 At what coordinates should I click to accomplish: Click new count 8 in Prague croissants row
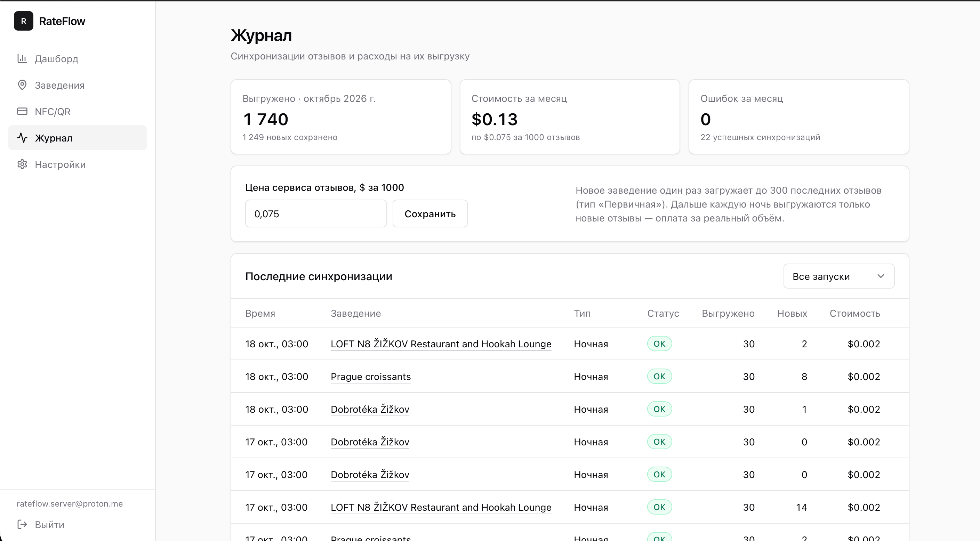(x=804, y=377)
